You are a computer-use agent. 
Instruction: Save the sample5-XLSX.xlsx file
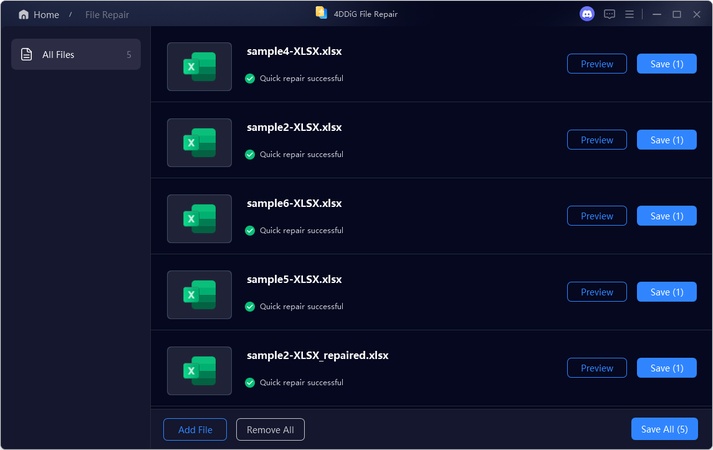pos(667,292)
